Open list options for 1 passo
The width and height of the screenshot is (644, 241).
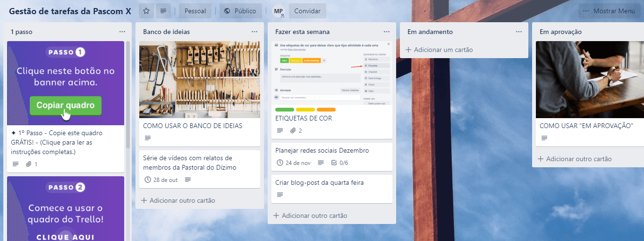coord(122,32)
